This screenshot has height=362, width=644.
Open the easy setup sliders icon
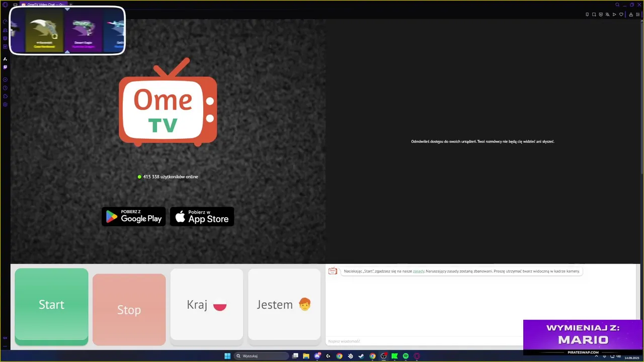tap(638, 15)
